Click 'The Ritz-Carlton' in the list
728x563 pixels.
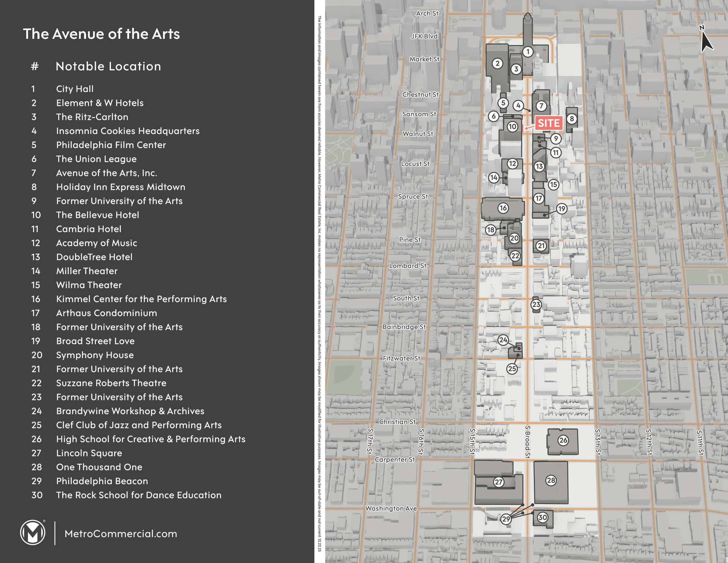(x=92, y=117)
